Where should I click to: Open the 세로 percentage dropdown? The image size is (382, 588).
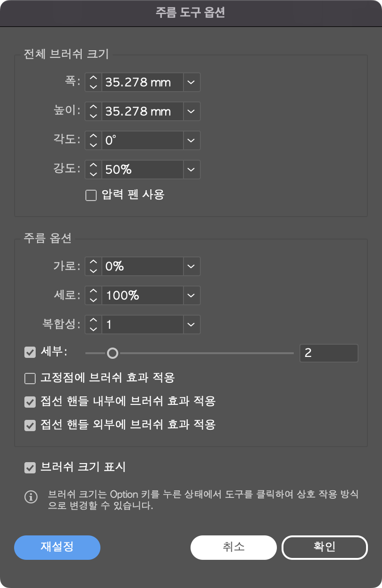tap(191, 295)
